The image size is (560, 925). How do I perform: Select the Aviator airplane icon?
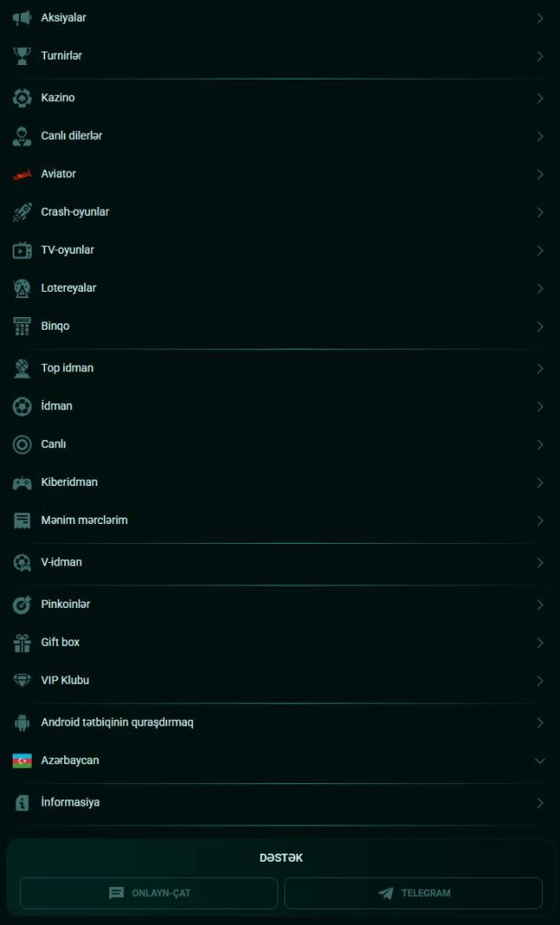pos(22,173)
